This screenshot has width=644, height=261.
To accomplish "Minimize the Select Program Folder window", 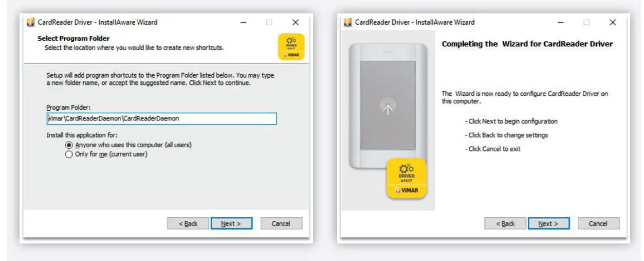I will tap(244, 23).
